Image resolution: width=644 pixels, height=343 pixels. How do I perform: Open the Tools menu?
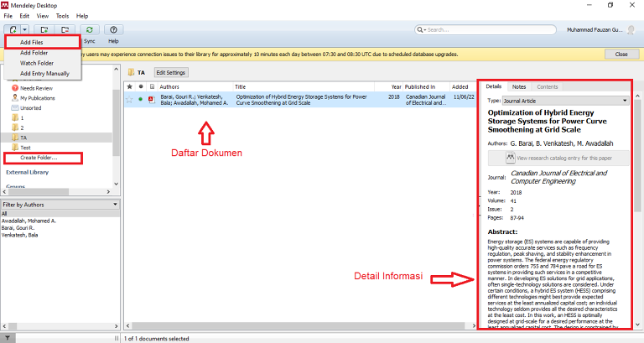tap(62, 16)
